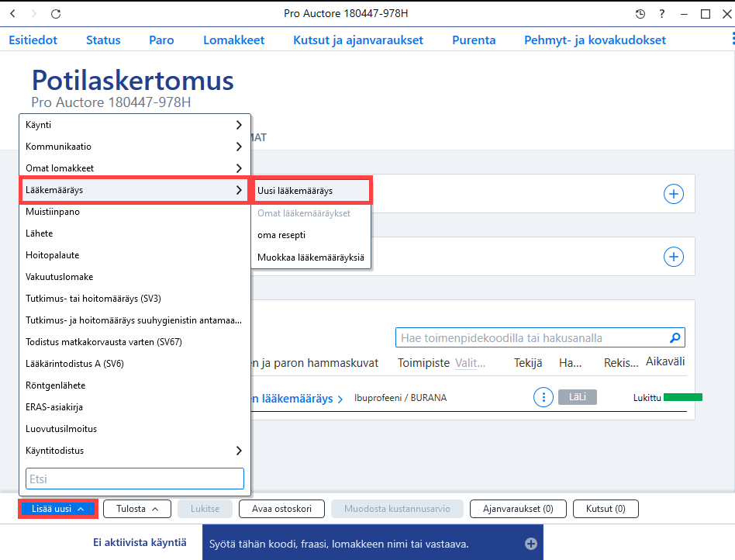This screenshot has height=560, width=735.
Task: Open Toimipiste Valit... dropdown
Action: (470, 363)
